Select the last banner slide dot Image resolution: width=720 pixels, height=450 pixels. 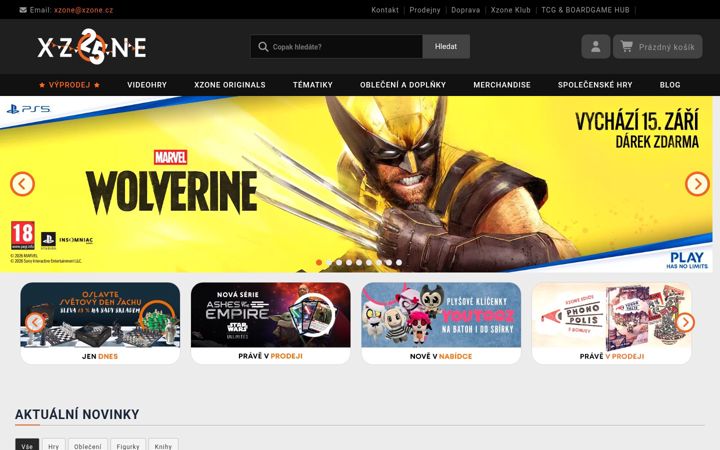click(399, 262)
